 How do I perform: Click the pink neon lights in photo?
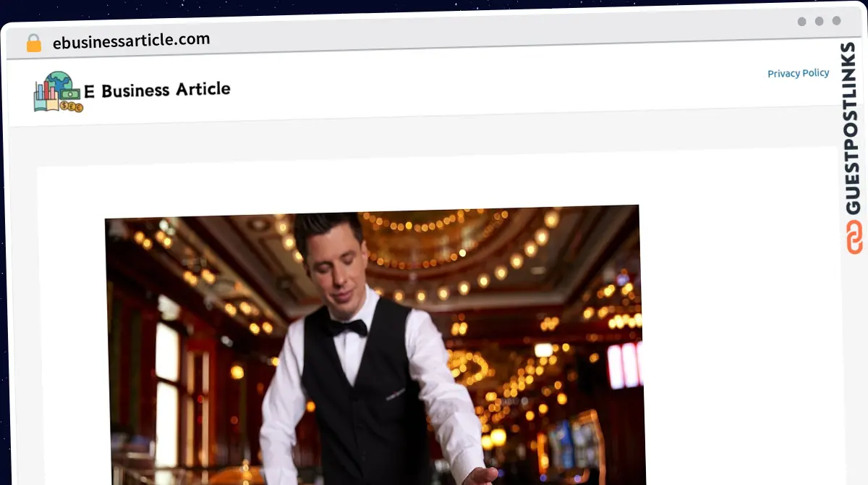point(625,366)
